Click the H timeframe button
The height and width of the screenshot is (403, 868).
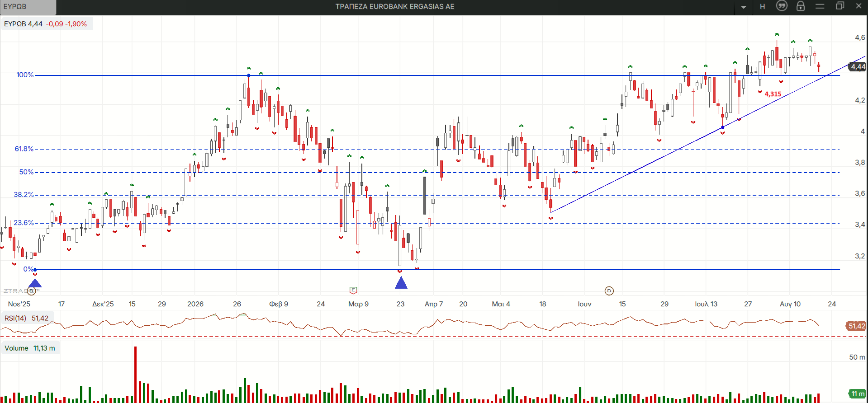tap(763, 7)
